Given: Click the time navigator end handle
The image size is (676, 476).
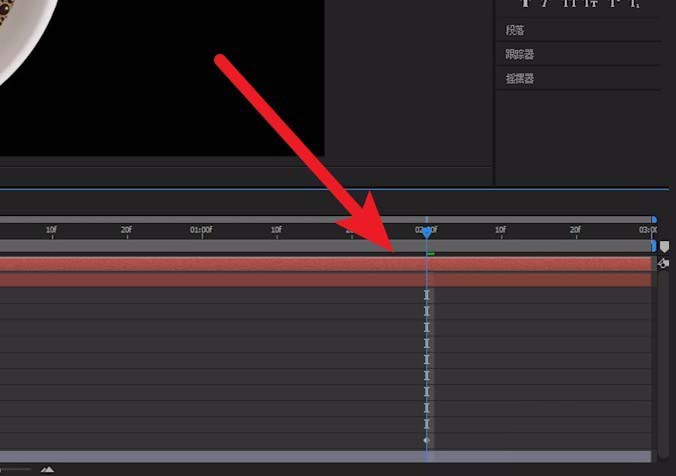Looking at the screenshot, I should click(x=654, y=220).
